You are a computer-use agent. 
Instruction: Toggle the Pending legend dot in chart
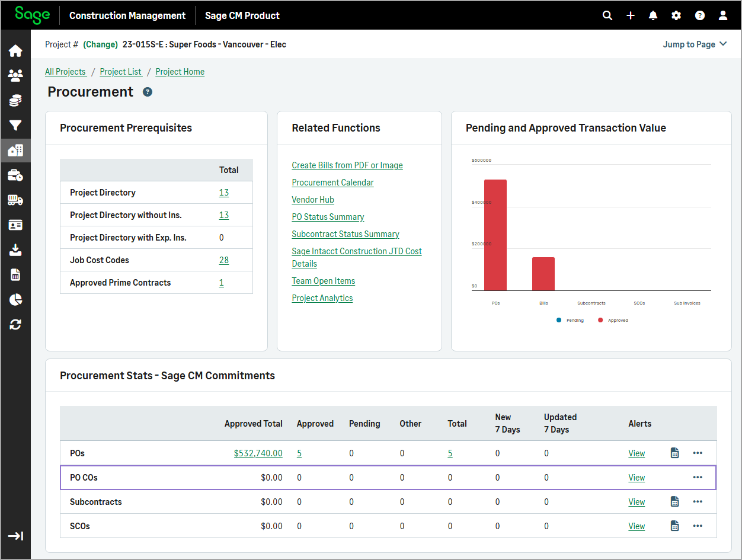tap(558, 320)
